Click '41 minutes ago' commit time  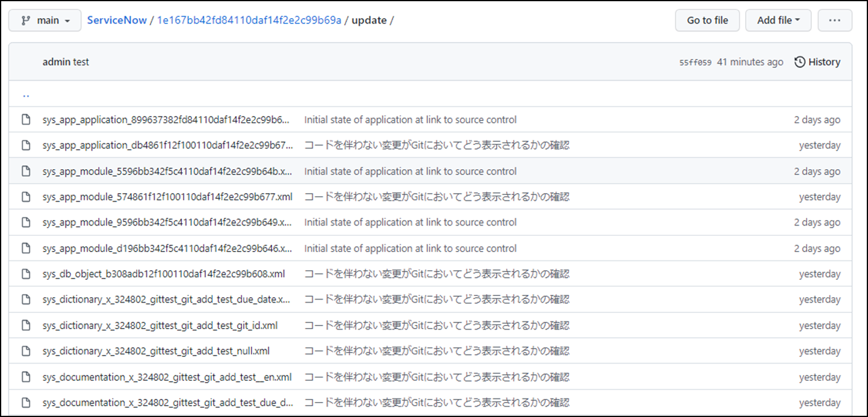750,62
